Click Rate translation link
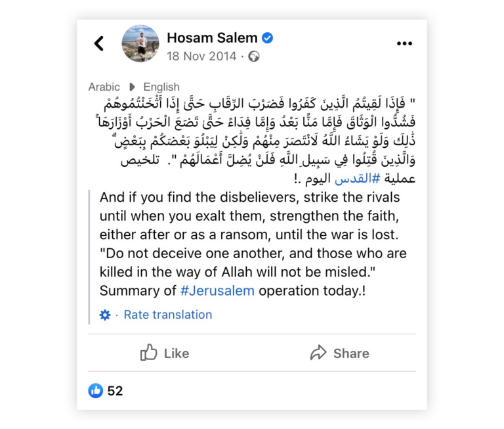The image size is (504, 429). (x=168, y=315)
